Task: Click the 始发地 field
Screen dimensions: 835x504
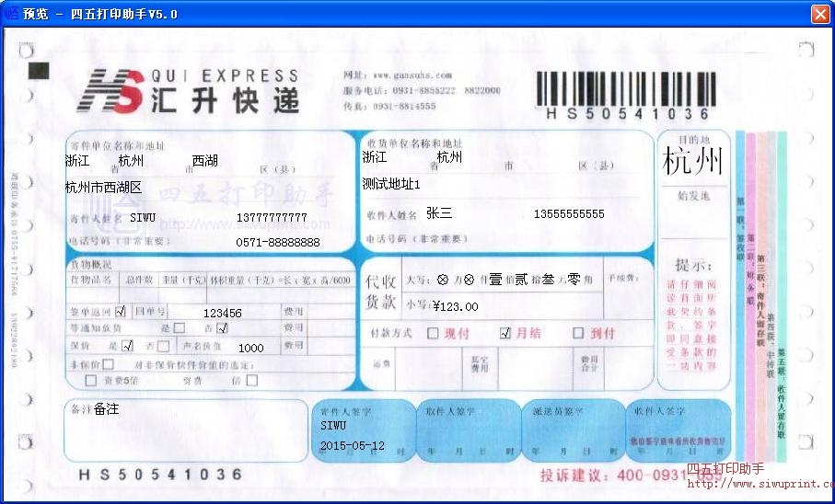Action: [x=693, y=212]
